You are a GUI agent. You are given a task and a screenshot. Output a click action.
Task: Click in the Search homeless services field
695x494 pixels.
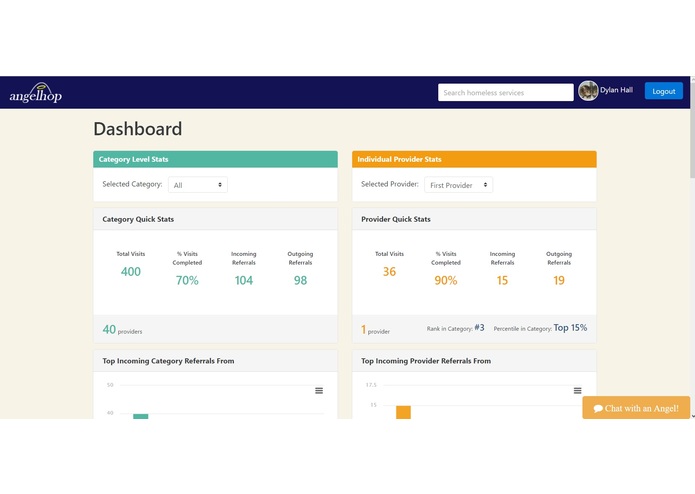click(x=505, y=93)
